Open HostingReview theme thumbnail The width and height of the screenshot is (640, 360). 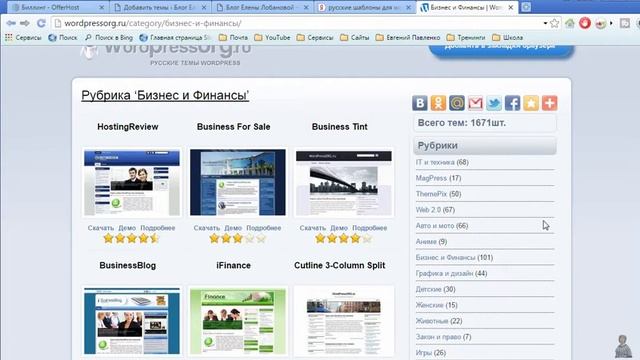click(132, 182)
